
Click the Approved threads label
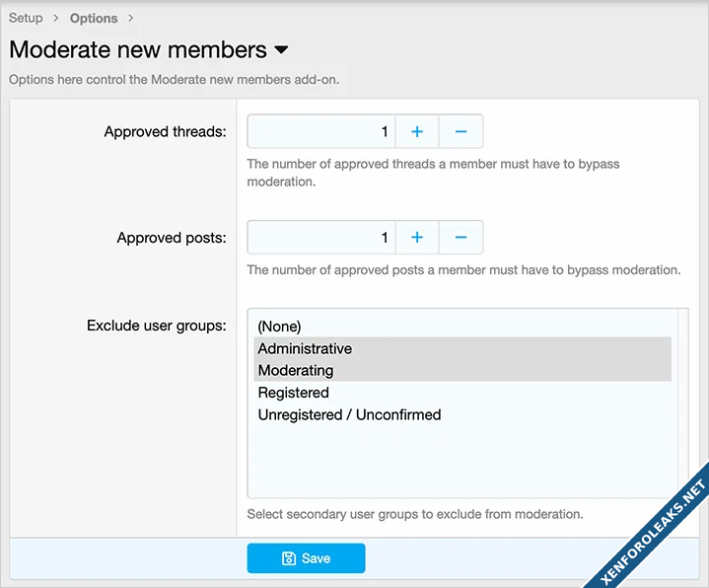point(165,131)
